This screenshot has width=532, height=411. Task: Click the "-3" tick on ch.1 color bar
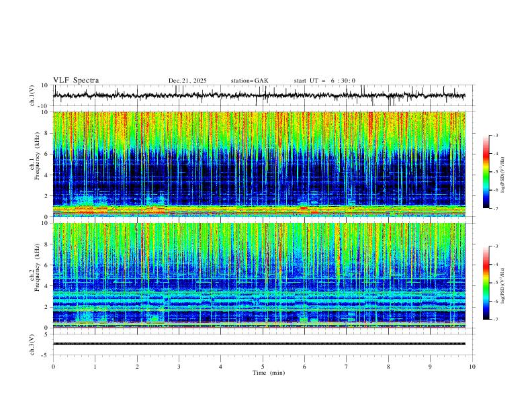(x=496, y=135)
